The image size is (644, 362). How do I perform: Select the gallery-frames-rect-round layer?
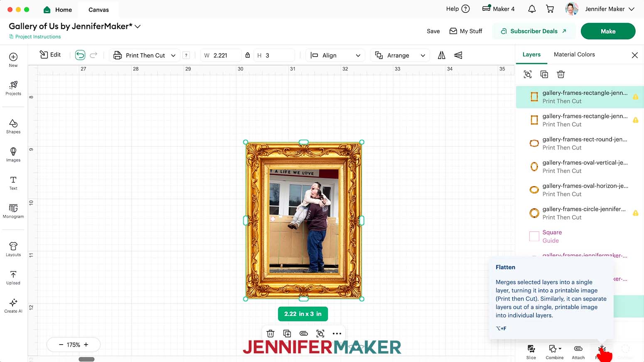pos(580,143)
